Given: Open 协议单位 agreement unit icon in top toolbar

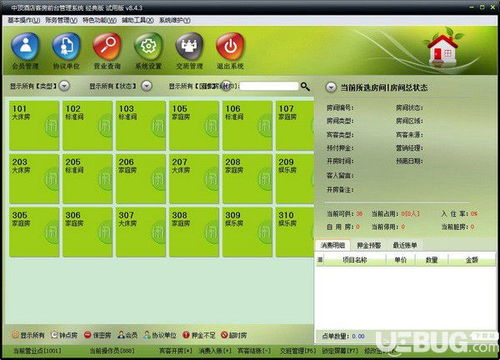Looking at the screenshot, I should tap(66, 51).
